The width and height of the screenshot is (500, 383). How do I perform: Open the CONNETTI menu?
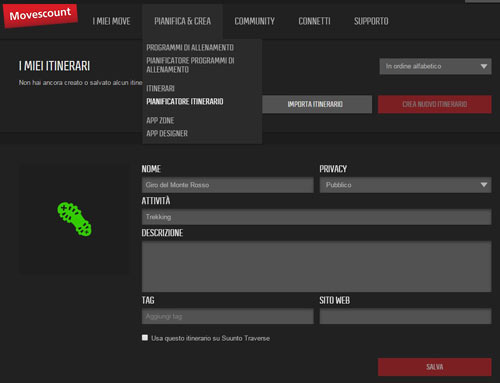click(314, 21)
